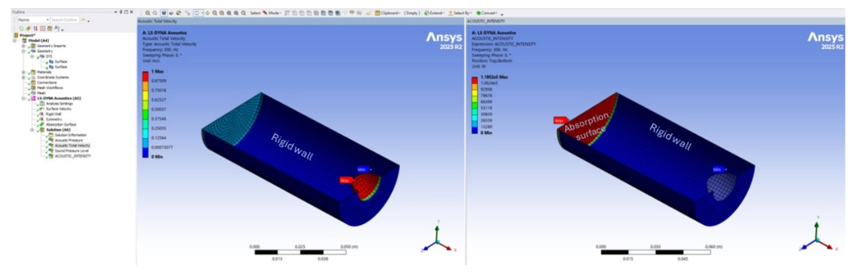The image size is (868, 279).
Task: Open the Clipboard menu in toolbar
Action: (388, 13)
